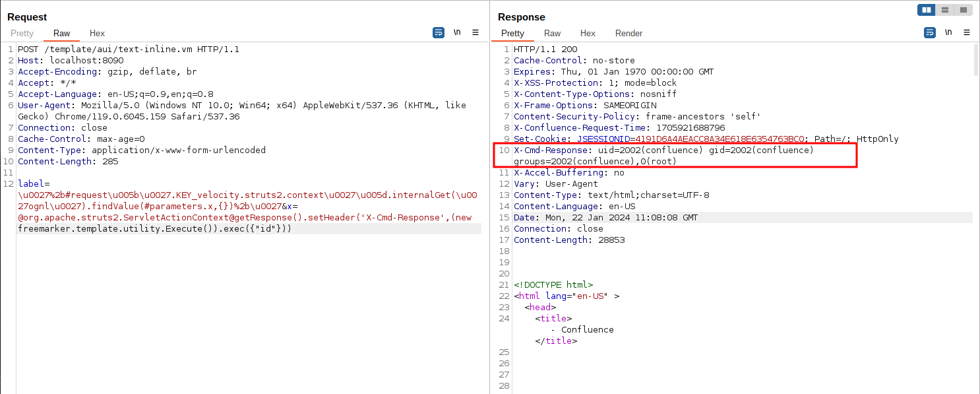
Task: Toggle show non-printable characters in Response panel
Action: [948, 32]
